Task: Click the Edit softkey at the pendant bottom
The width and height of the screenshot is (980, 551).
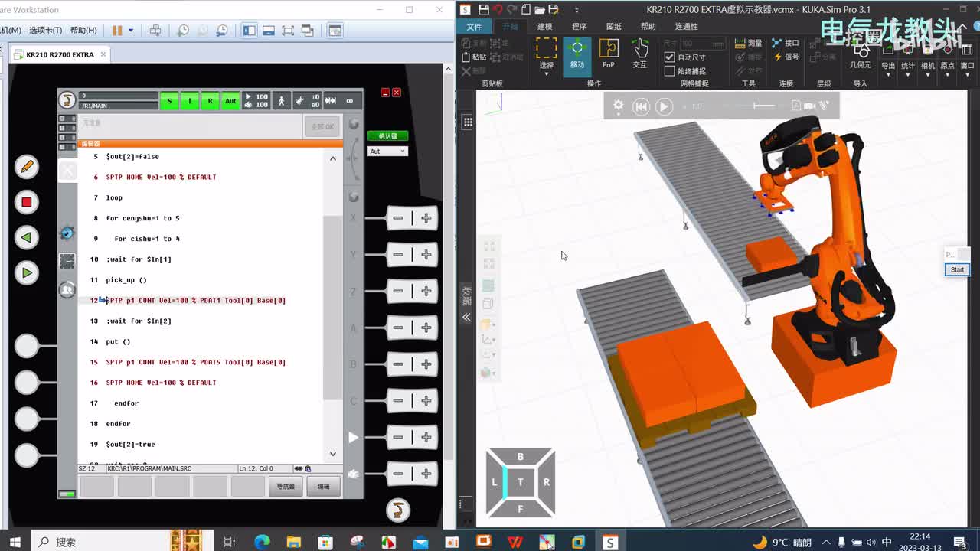Action: [323, 486]
